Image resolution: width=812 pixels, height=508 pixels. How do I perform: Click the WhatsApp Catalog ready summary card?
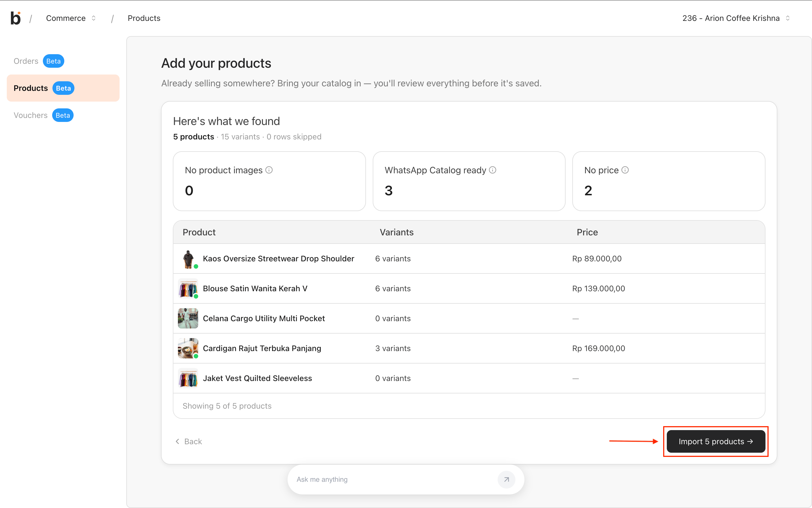coord(469,181)
